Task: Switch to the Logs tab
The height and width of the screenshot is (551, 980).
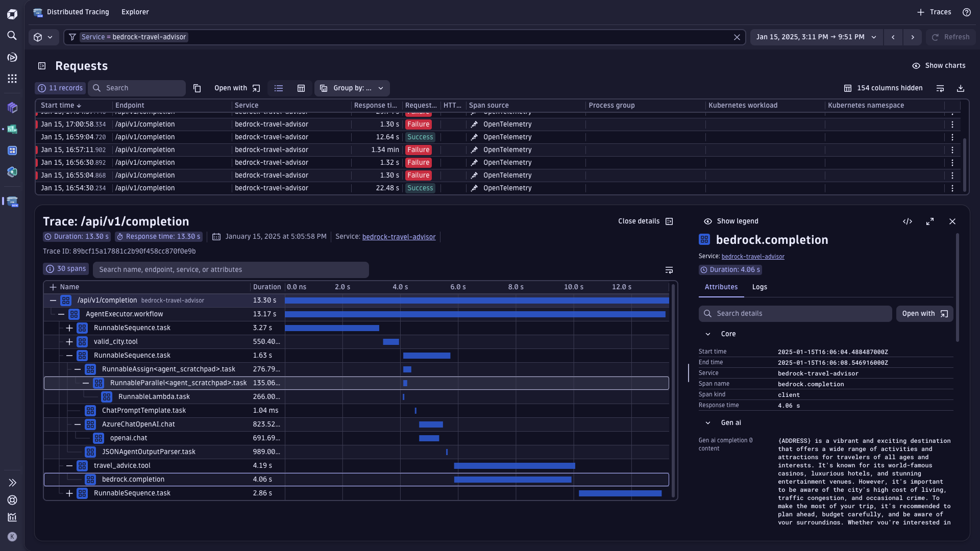Action: [759, 287]
